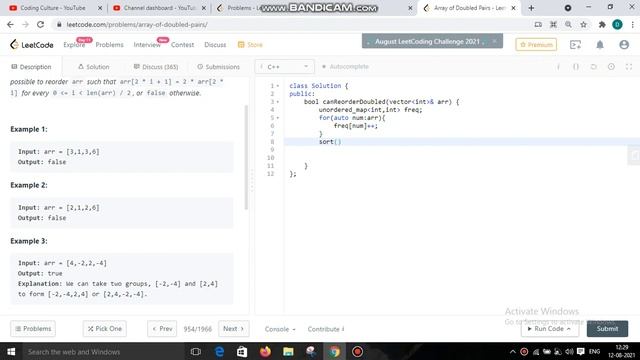
Task: Collapse code fold arrow on line 1
Action: coord(278,86)
